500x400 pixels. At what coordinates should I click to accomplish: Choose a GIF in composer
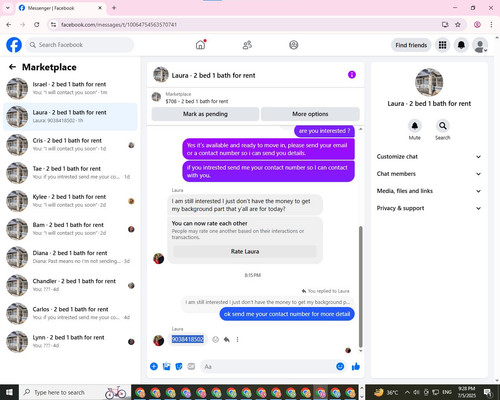tap(191, 366)
